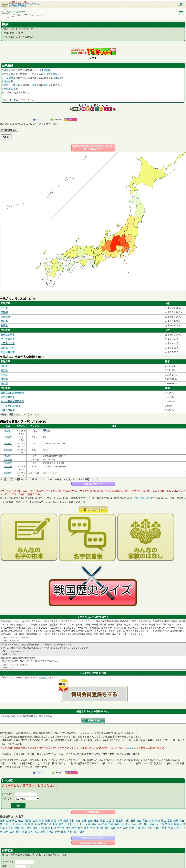Open 埼玉県 in the およそ10,500人 row

point(4,308)
